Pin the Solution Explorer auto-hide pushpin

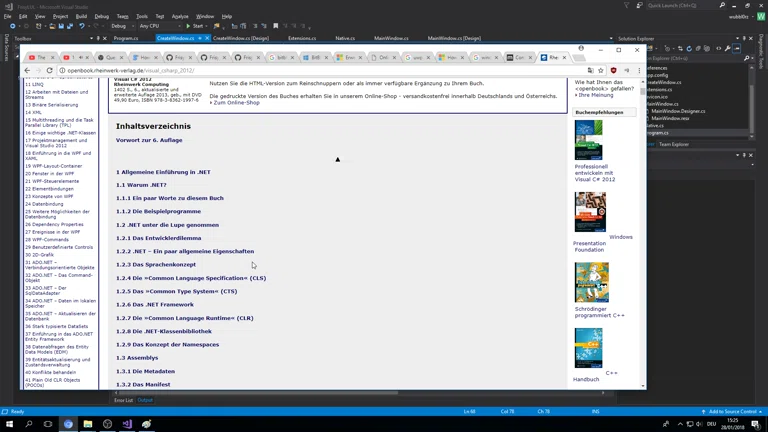[744, 38]
